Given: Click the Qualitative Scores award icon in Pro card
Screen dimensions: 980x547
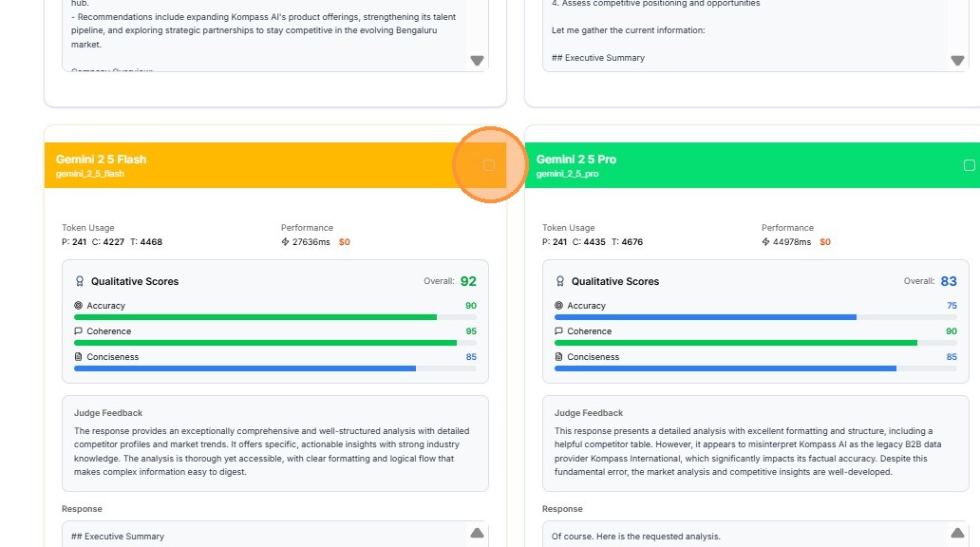Looking at the screenshot, I should point(560,281).
